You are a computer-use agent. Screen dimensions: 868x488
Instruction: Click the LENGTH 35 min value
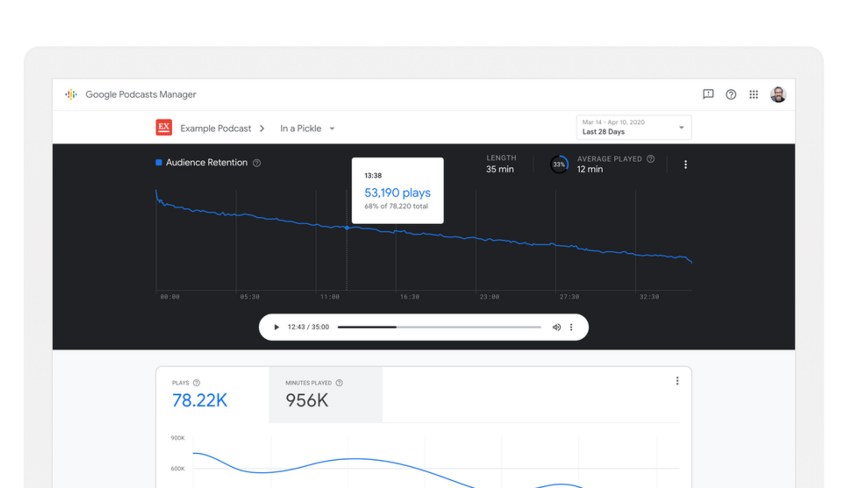[x=500, y=169]
